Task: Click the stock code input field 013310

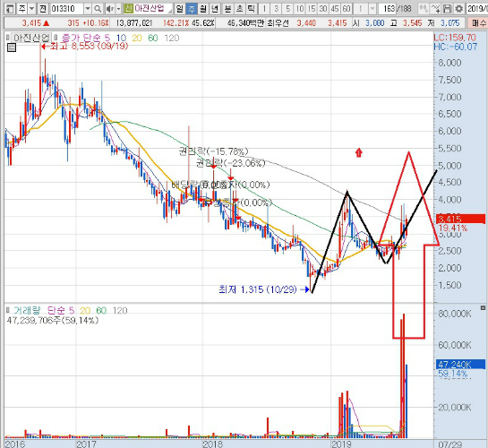Action: tap(66, 9)
